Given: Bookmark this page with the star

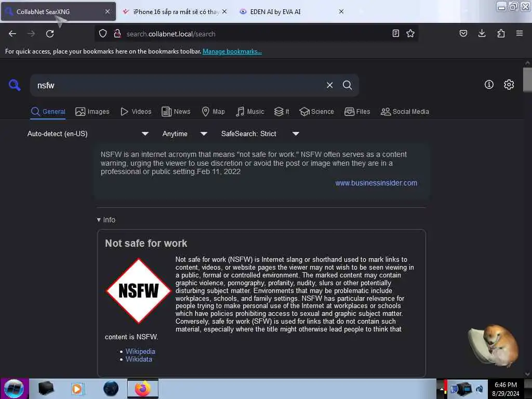Looking at the screenshot, I should [410, 33].
